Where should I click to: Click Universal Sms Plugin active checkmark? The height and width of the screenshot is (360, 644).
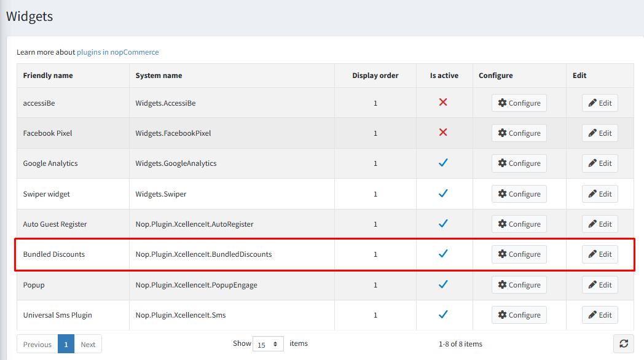[443, 315]
